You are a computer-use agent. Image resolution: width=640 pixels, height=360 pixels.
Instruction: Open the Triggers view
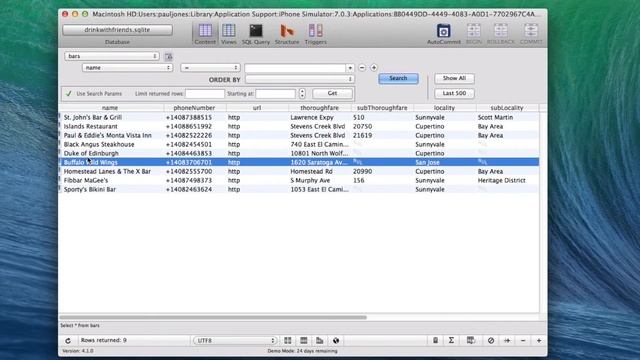pos(316,34)
